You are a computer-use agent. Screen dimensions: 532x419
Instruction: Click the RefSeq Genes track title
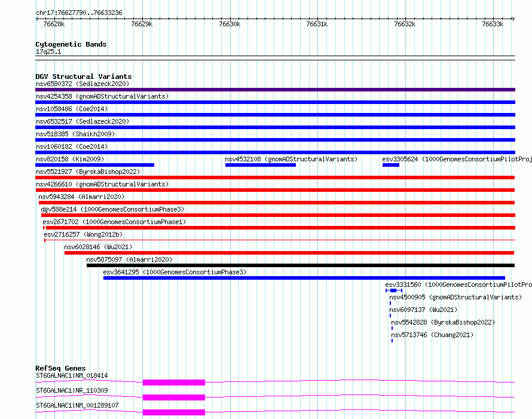point(61,368)
